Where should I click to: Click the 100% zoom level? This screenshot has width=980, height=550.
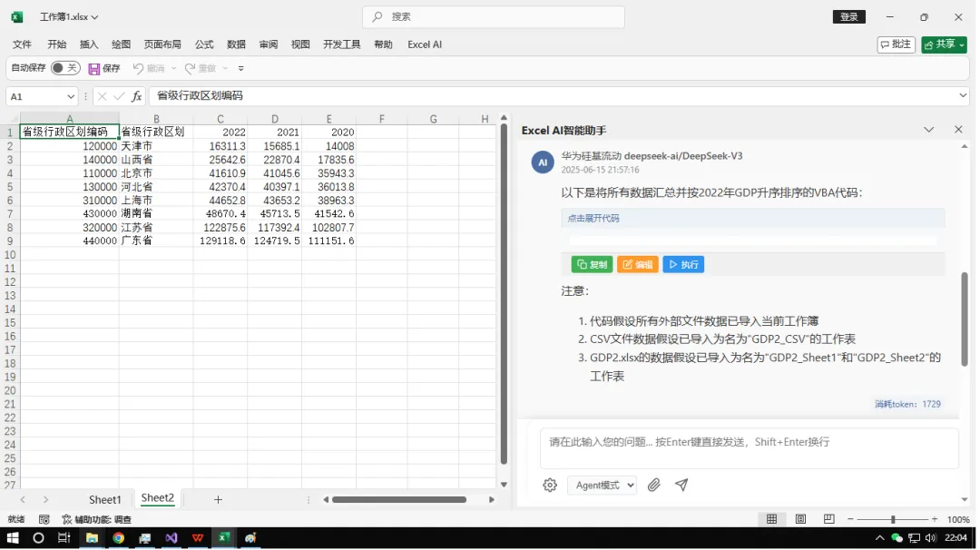958,520
